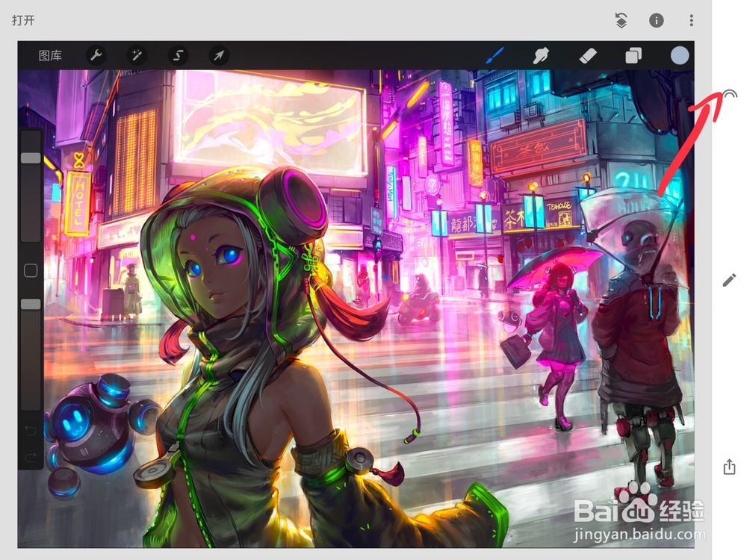Select the Eraser tool
747x560 pixels.
tap(587, 56)
